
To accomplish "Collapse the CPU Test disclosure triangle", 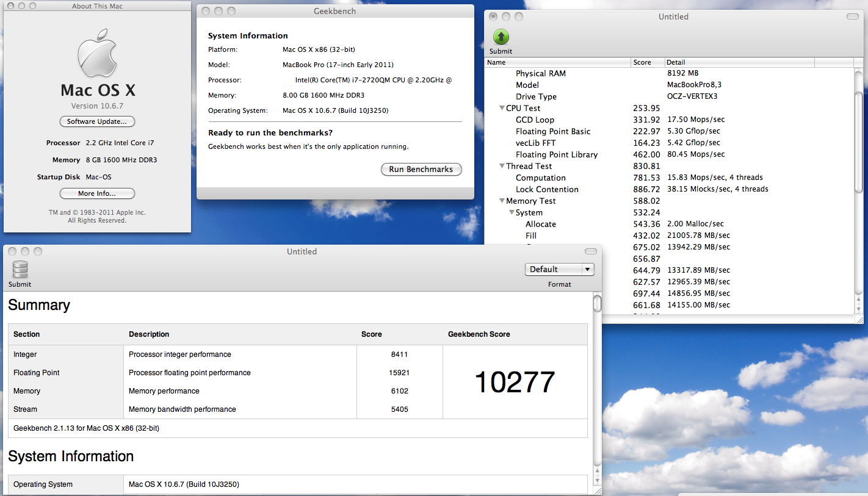I will click(501, 108).
